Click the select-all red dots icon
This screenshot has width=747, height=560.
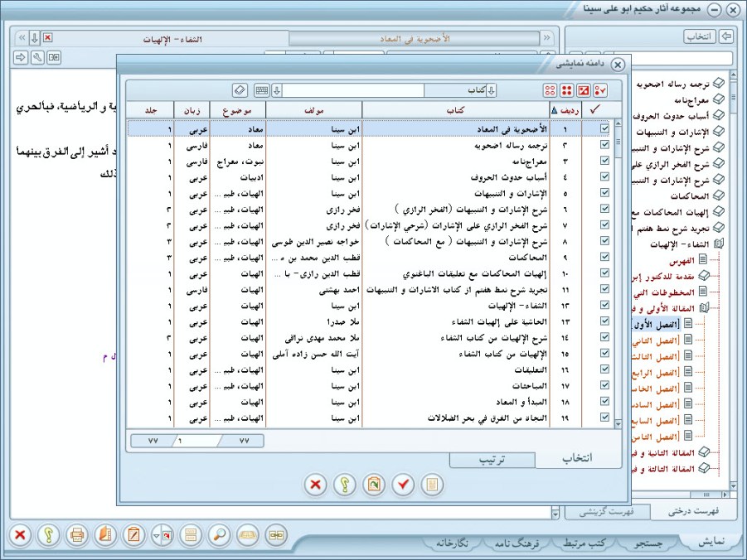coord(566,90)
